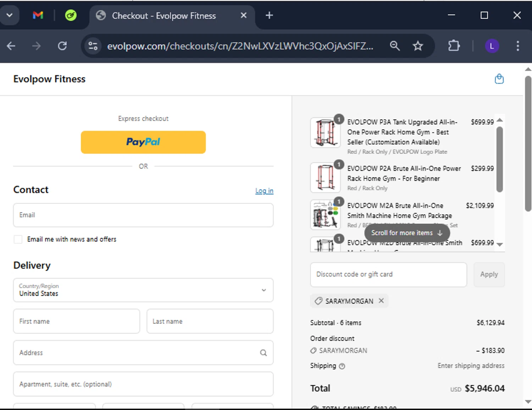Open the green pinned tab icon
This screenshot has height=410, width=532.
click(x=71, y=15)
